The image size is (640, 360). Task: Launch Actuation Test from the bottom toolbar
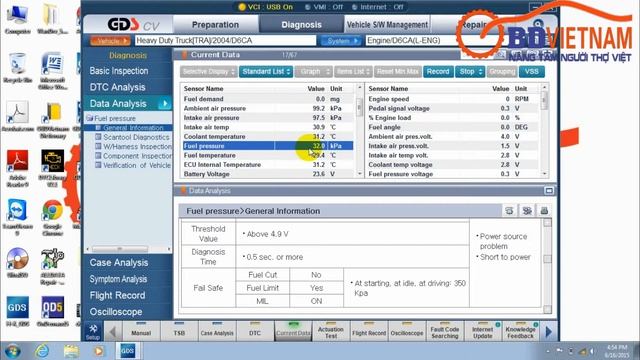tap(331, 331)
